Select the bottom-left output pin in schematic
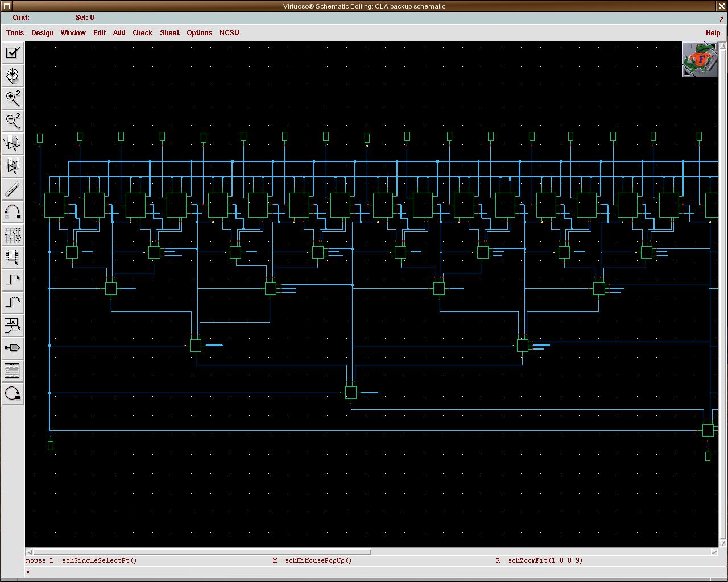Viewport: 728px width, 582px height. point(51,446)
